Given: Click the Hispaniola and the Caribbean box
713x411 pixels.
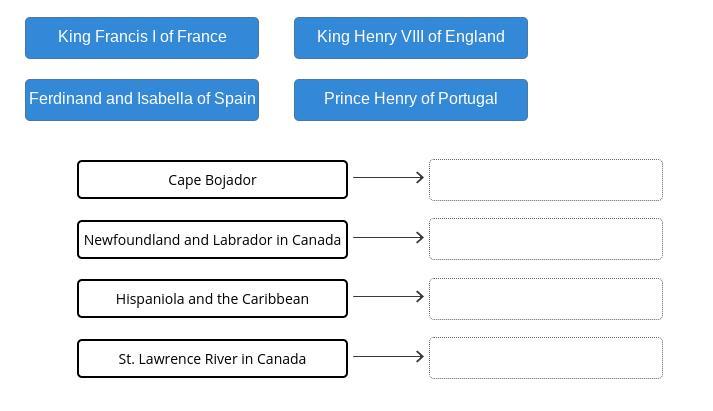Looking at the screenshot, I should tap(212, 299).
